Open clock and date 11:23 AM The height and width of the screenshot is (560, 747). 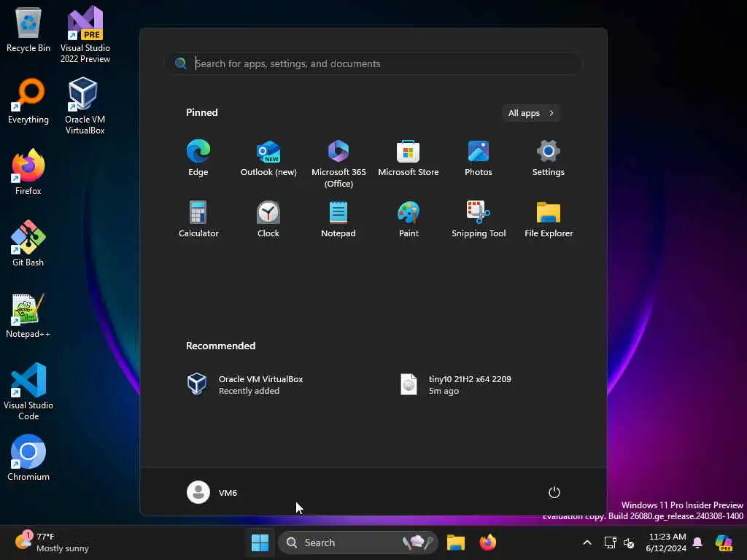666,542
